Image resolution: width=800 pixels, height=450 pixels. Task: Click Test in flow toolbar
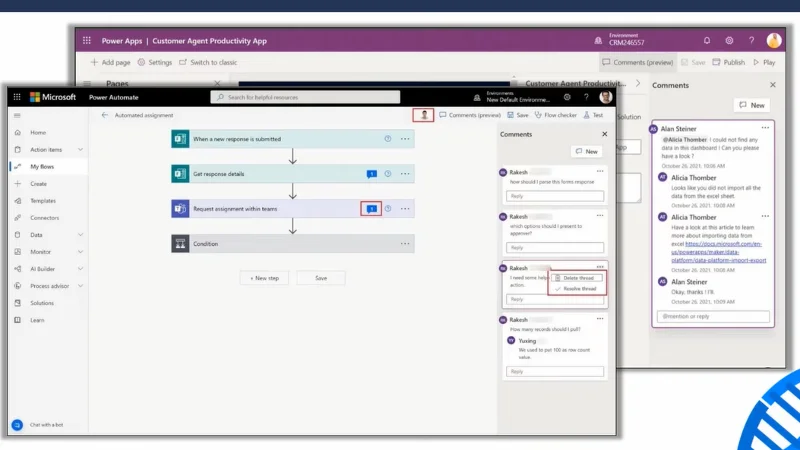[593, 115]
